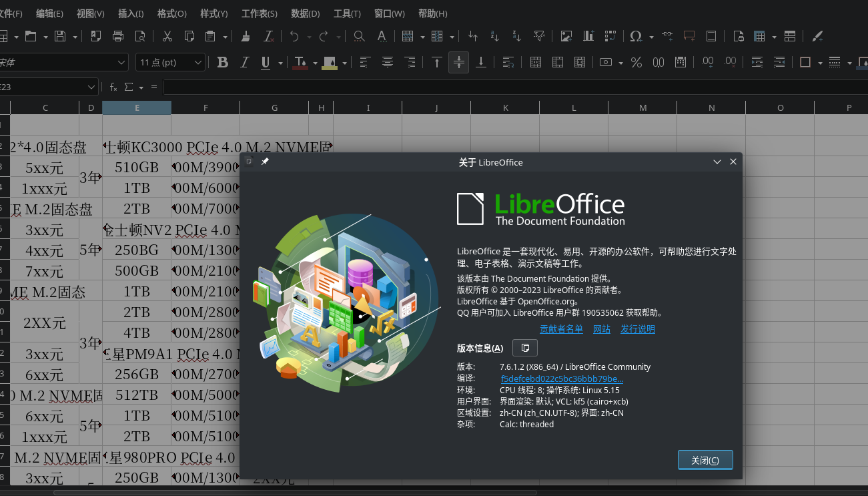Click the Define Print Area icon
The width and height of the screenshot is (868, 496).
click(739, 36)
